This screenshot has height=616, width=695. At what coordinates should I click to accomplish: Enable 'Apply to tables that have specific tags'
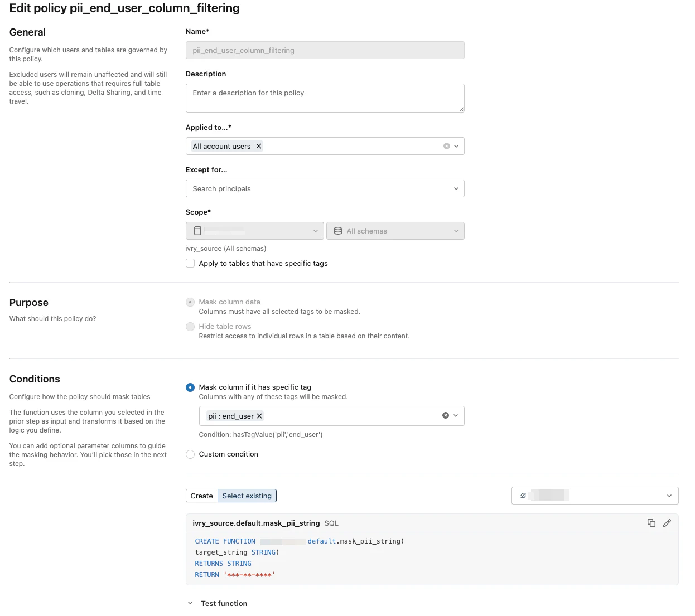tap(190, 263)
